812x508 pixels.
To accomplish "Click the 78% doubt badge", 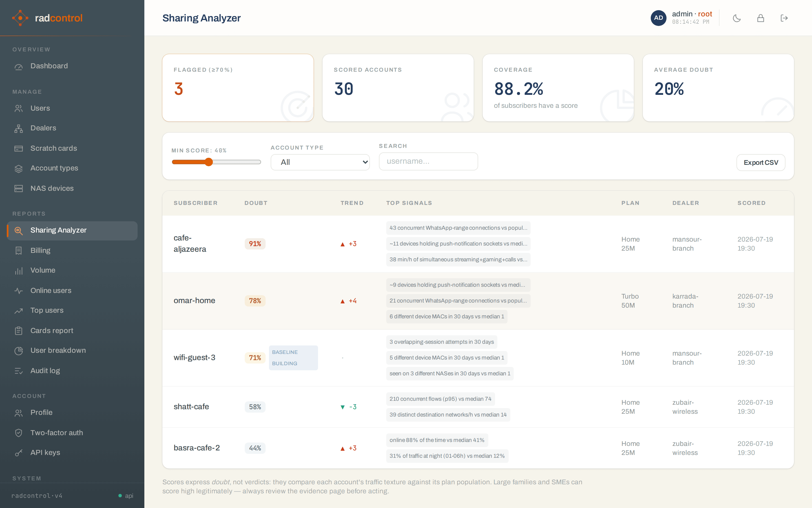I will (x=255, y=301).
